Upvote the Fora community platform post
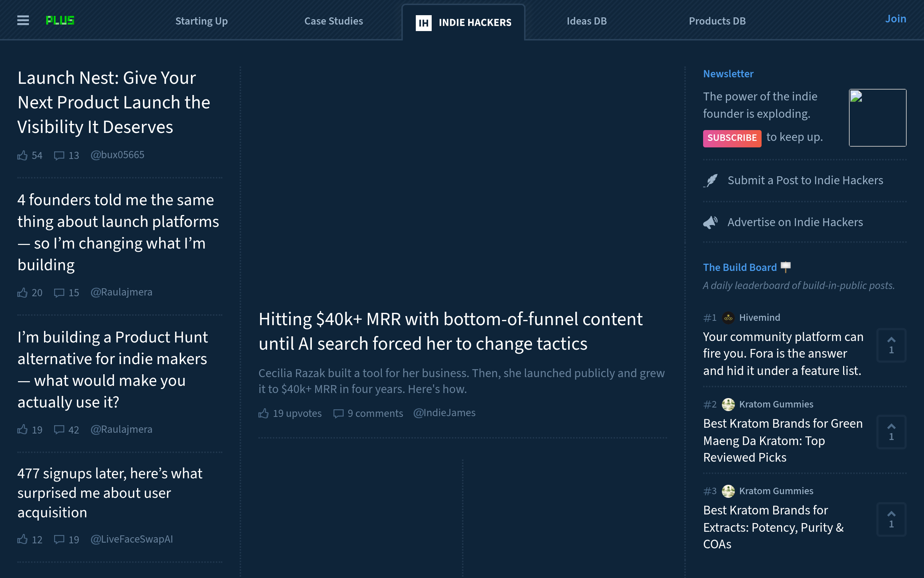Viewport: 924px width, 578px height. 891,345
